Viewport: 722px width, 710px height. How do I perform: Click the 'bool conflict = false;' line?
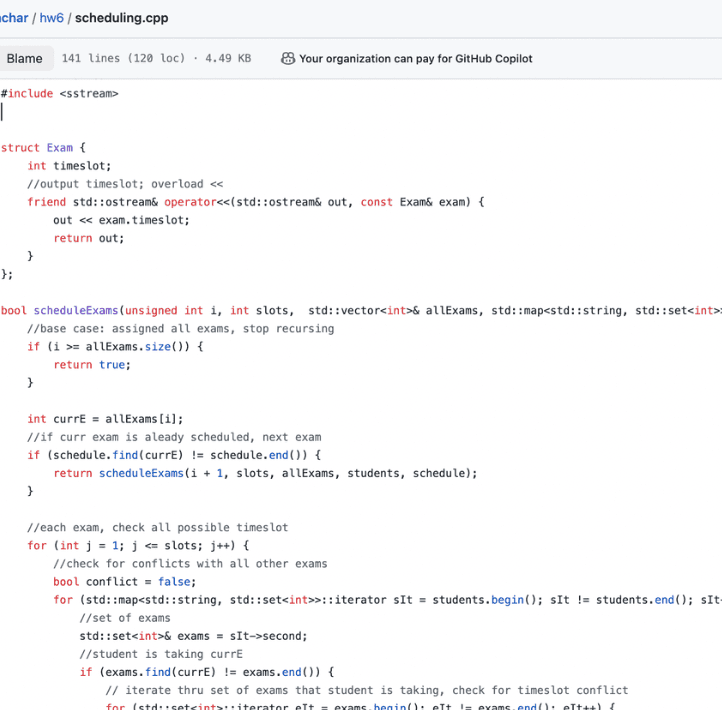(125, 582)
